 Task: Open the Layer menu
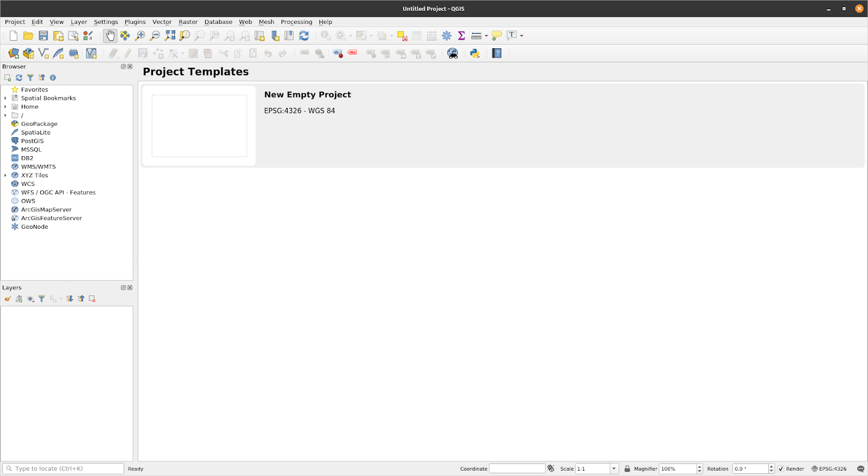click(x=79, y=22)
